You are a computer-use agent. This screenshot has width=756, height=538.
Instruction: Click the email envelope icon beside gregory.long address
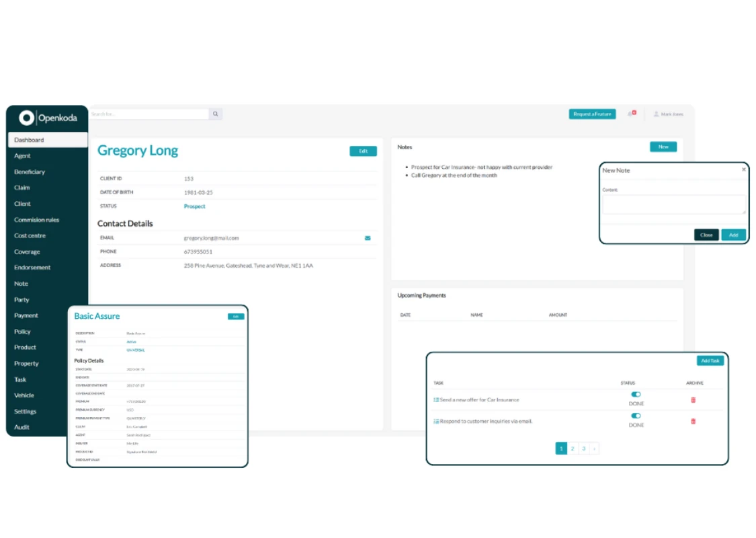coord(368,238)
